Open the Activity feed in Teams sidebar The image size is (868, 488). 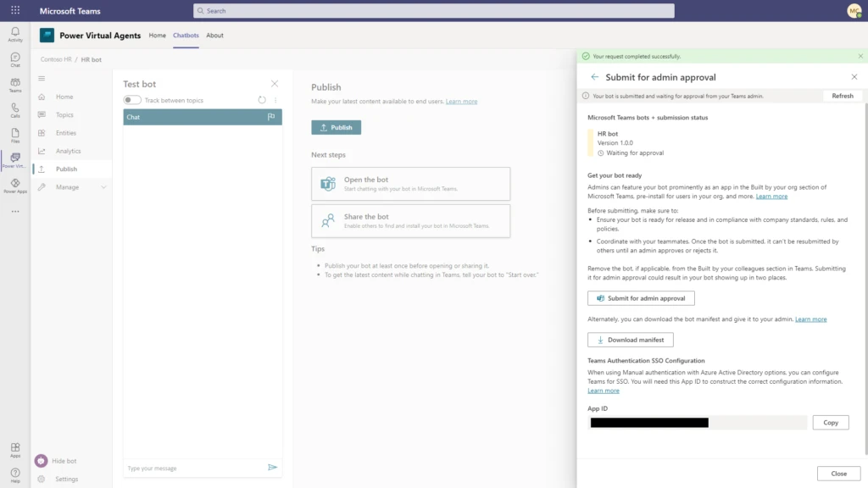click(15, 32)
